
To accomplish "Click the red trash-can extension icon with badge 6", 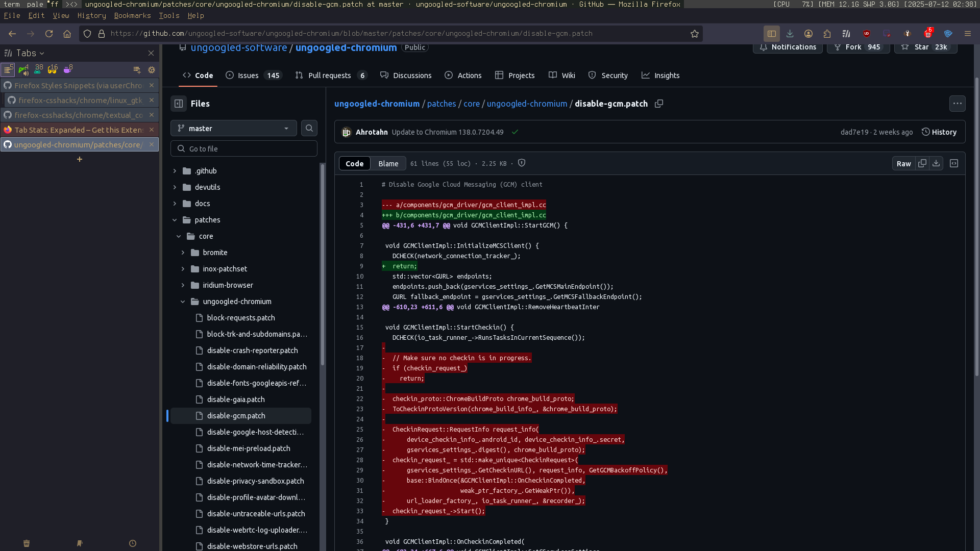I will 928,34.
